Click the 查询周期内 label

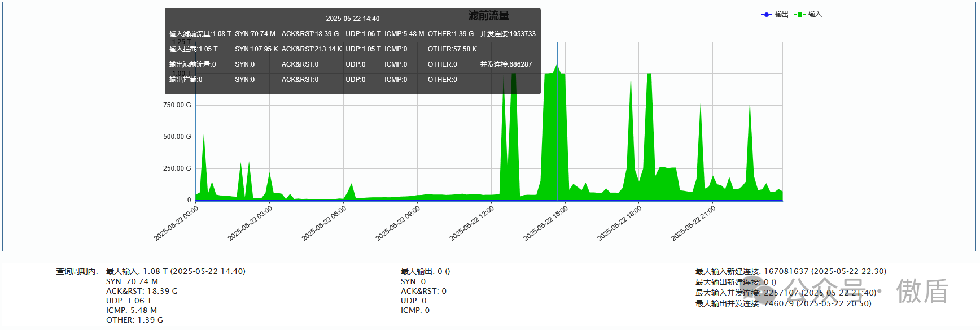tap(77, 271)
